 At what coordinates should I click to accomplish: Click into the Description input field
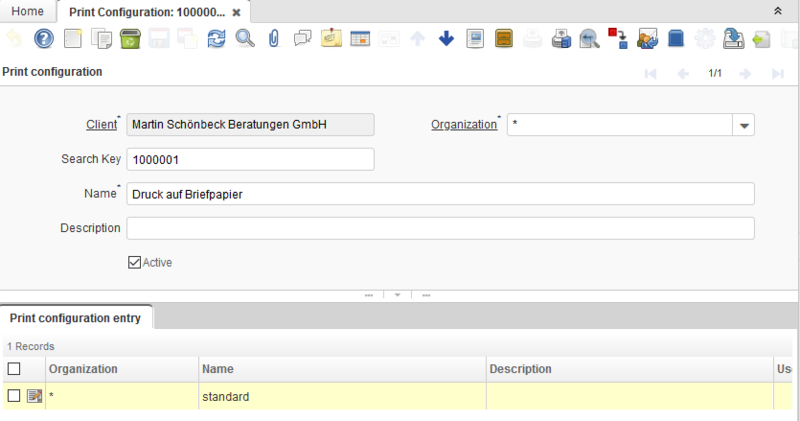click(x=440, y=228)
